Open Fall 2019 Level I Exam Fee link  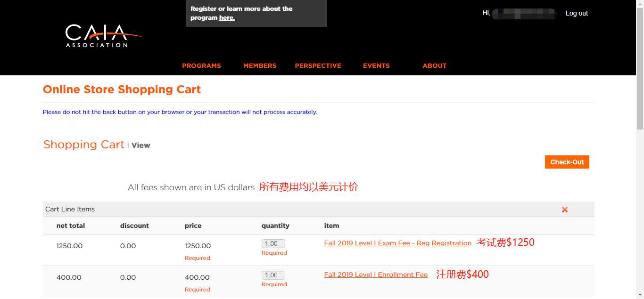pos(398,243)
